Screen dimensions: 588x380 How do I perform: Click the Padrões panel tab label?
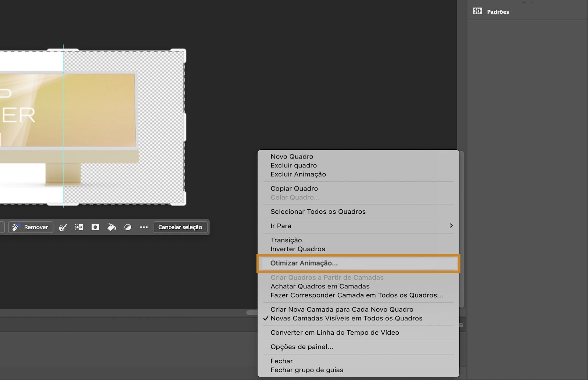[498, 12]
